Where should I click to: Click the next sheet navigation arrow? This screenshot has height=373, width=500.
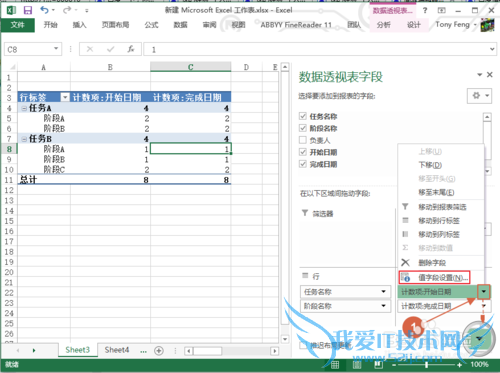(34, 350)
